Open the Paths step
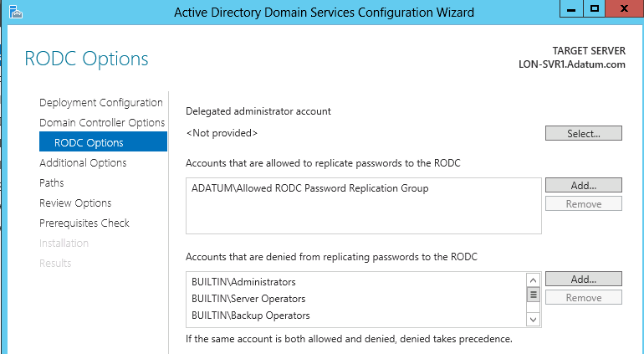Image resolution: width=644 pixels, height=354 pixels. coord(52,183)
